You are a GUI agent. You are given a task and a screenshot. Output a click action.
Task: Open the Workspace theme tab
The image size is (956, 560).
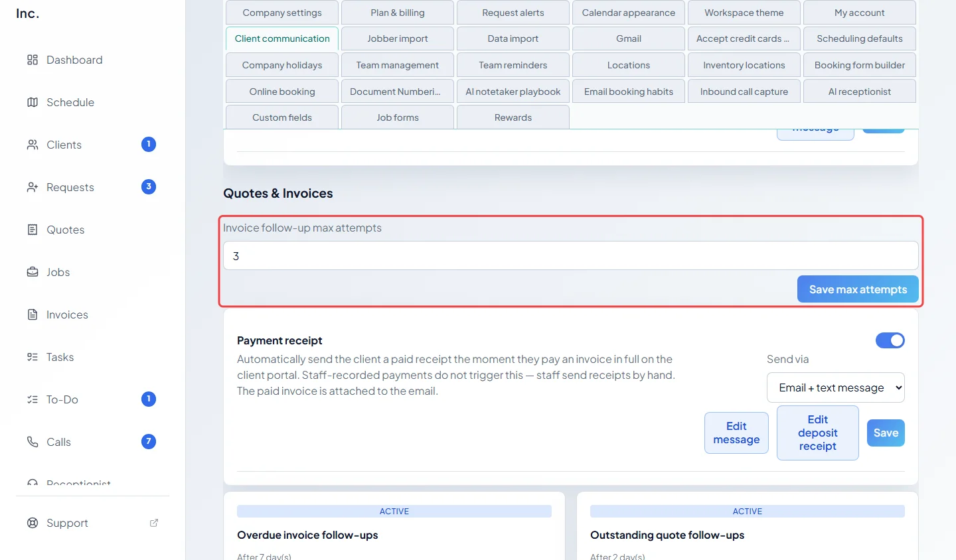point(744,13)
